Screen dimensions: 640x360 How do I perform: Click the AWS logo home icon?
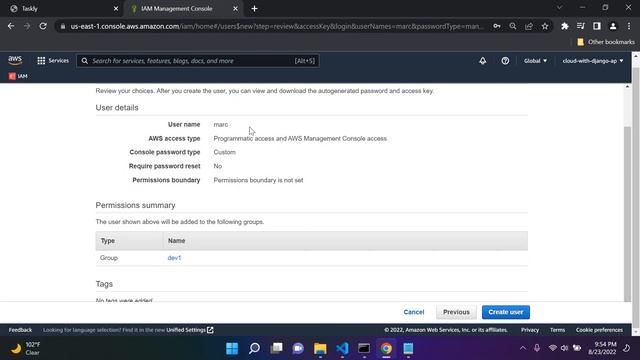coord(15,60)
